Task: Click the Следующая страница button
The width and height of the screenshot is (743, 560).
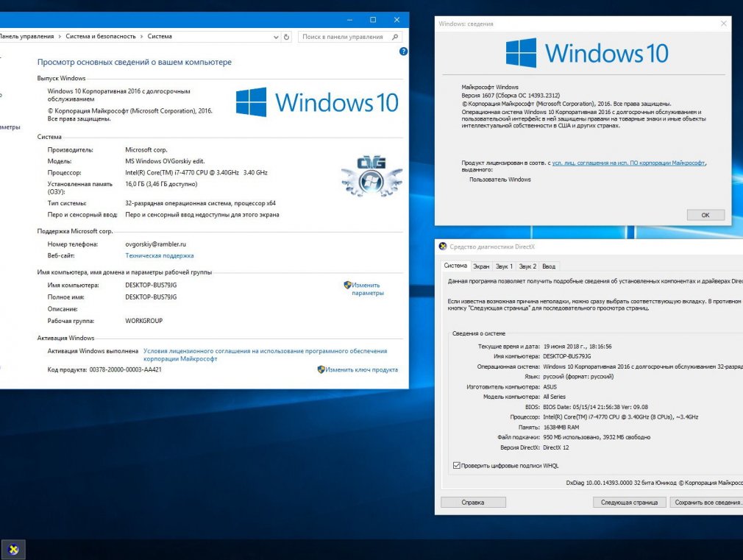Action: pyautogui.click(x=629, y=502)
